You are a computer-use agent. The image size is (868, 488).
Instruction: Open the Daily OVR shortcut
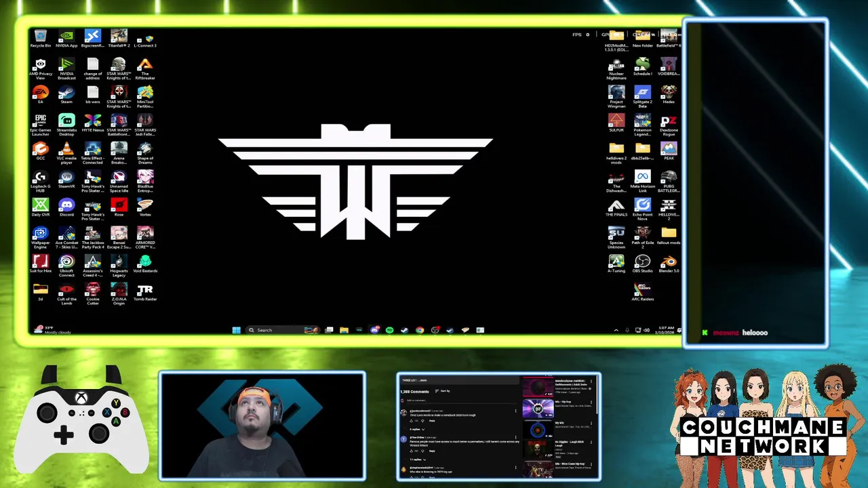[x=41, y=207]
